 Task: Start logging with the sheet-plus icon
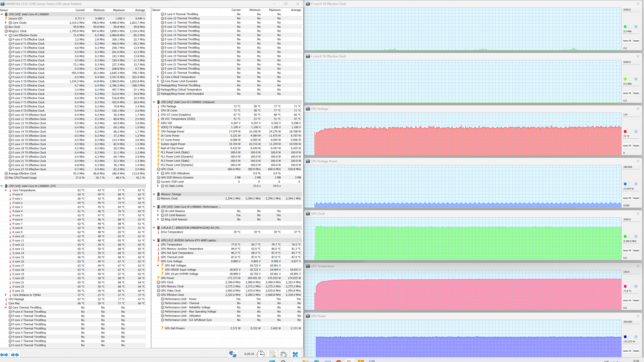coord(272,354)
